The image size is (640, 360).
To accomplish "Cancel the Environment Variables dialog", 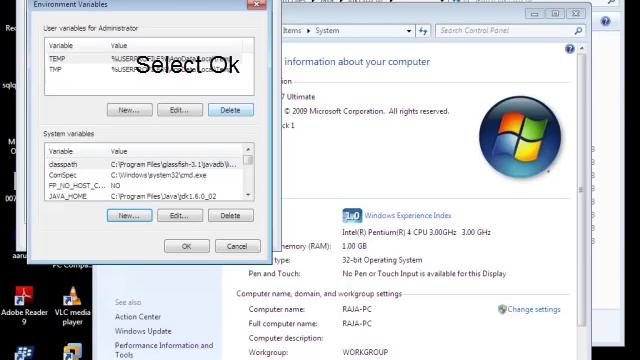I will 238,246.
